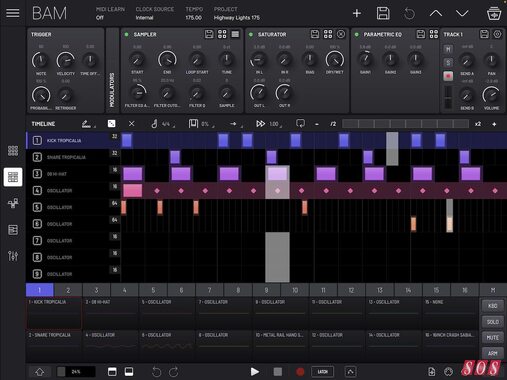Save the Parametric EQ preset
The height and width of the screenshot is (380, 507).
tap(421, 34)
